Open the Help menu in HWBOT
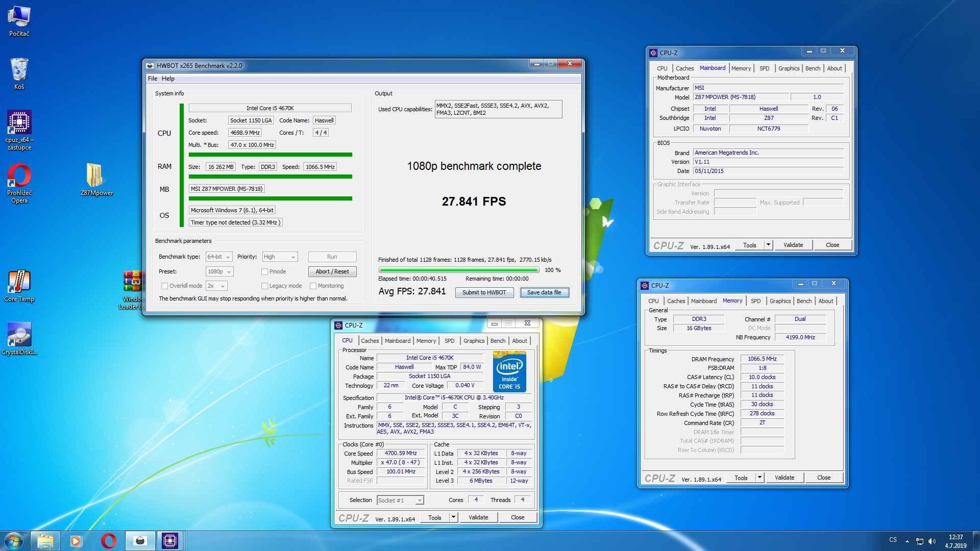Viewport: 980px width, 551px height. [168, 79]
